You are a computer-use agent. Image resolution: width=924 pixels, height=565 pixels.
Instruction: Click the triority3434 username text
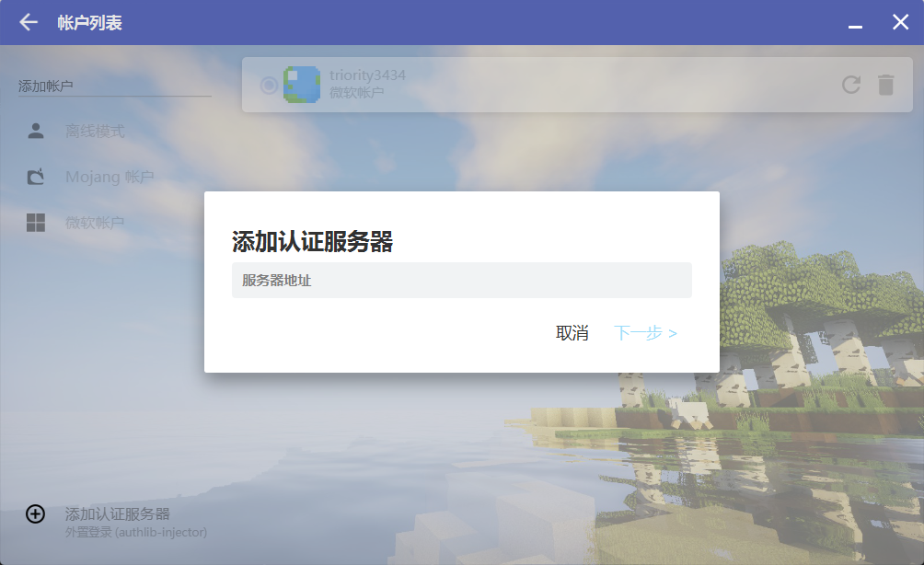(x=367, y=75)
